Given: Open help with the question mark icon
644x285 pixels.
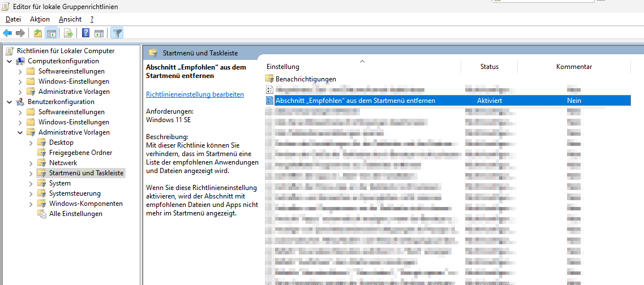Looking at the screenshot, I should click(86, 33).
